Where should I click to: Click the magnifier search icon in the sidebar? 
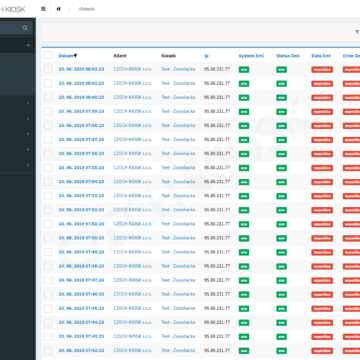25,28
